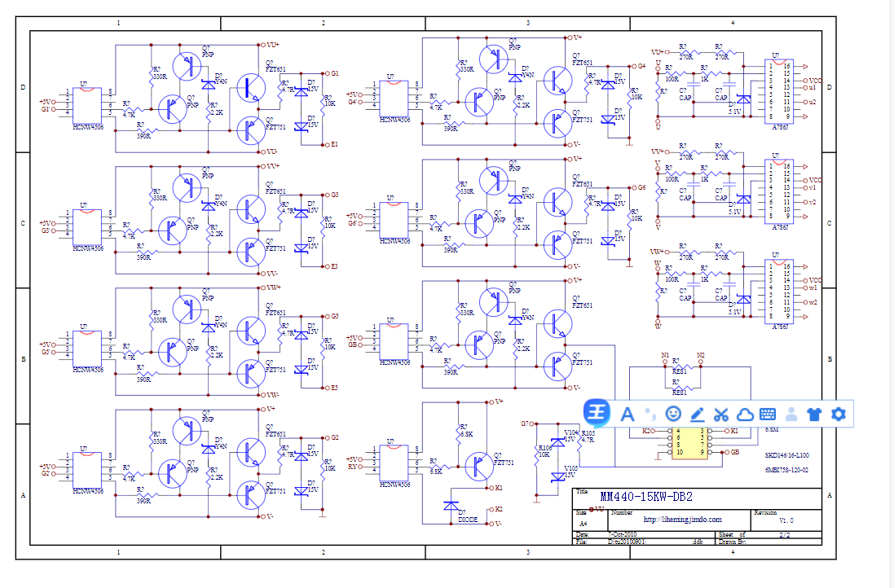This screenshot has width=894, height=588.
Task: Click the http://liheming.jimdo.com link
Action: click(682, 519)
